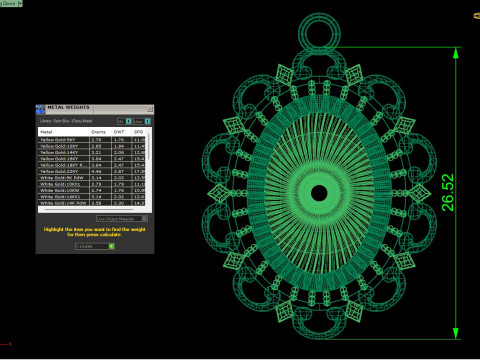Select the pendant's bail ring at top

tap(319, 33)
